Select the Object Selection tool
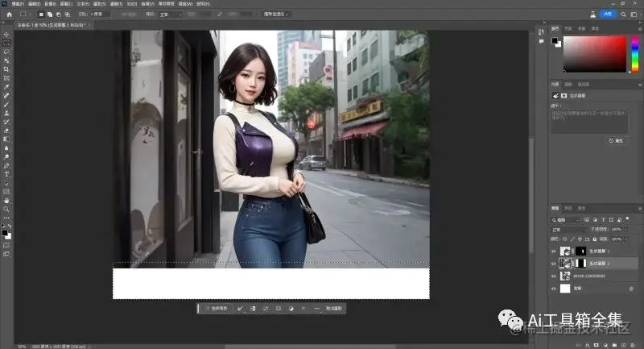This screenshot has height=349, width=644. [6, 60]
